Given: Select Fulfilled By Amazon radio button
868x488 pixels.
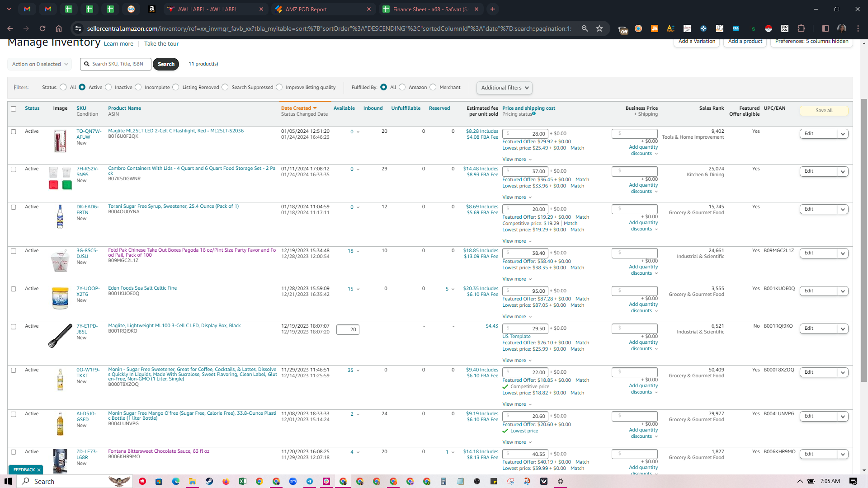Looking at the screenshot, I should 402,87.
